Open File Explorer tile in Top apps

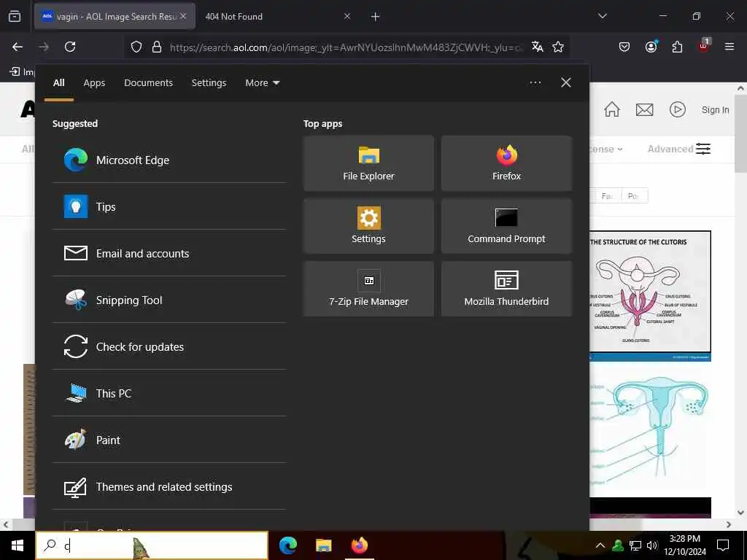[368, 163]
